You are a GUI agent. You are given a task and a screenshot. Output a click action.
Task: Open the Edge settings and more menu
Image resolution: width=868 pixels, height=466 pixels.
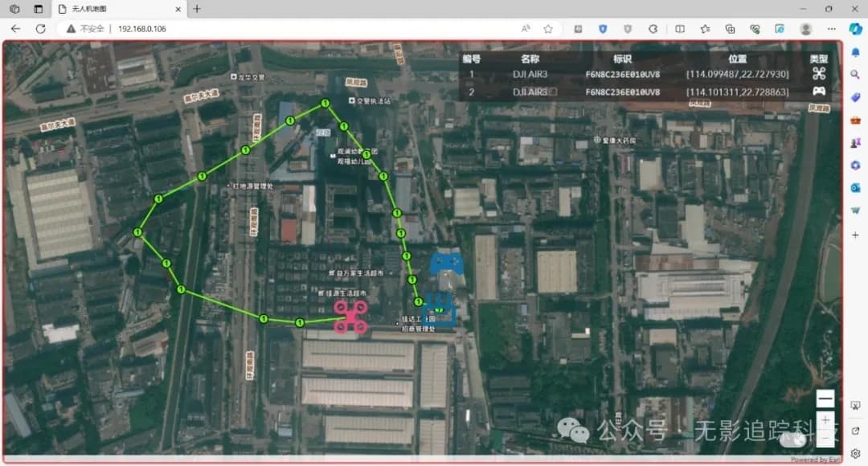[831, 28]
